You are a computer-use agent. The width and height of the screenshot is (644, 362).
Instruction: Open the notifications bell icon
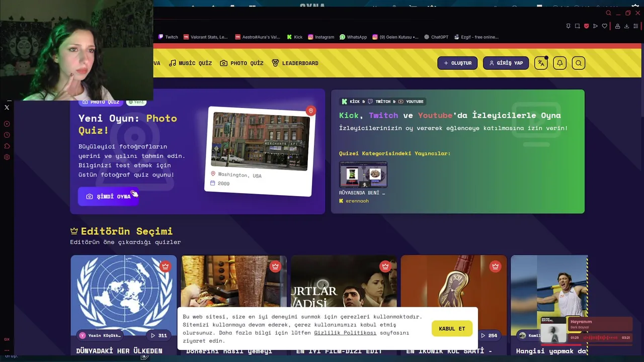(x=559, y=63)
